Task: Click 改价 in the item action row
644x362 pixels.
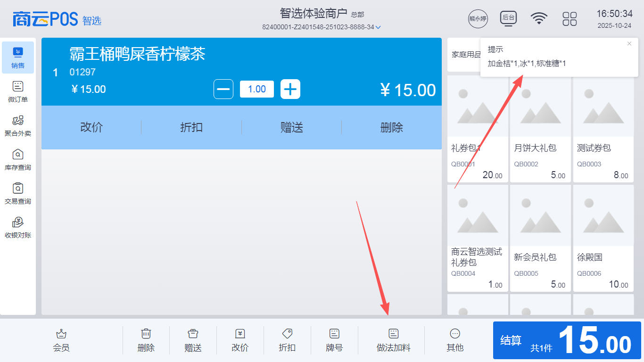Action: point(91,127)
